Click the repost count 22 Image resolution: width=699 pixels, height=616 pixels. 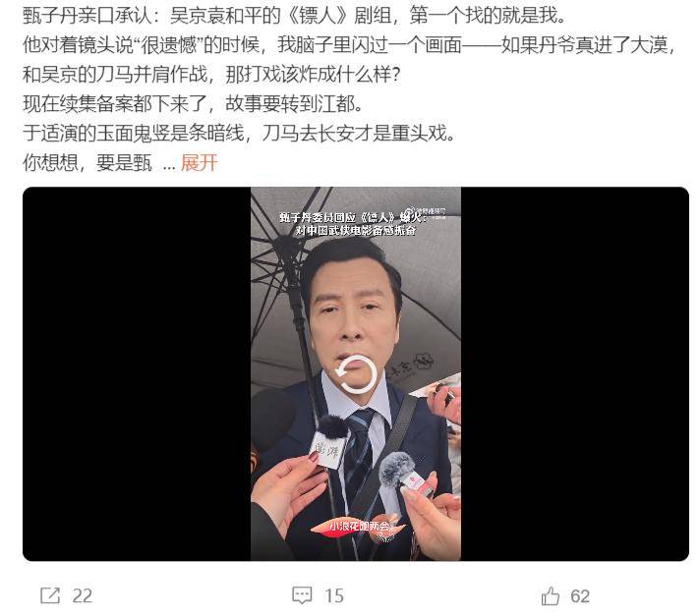[83, 596]
